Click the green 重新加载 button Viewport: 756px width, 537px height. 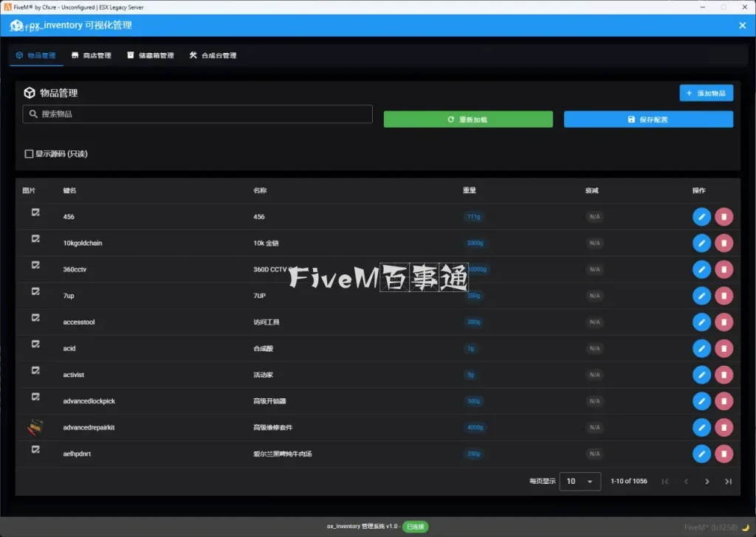click(468, 119)
